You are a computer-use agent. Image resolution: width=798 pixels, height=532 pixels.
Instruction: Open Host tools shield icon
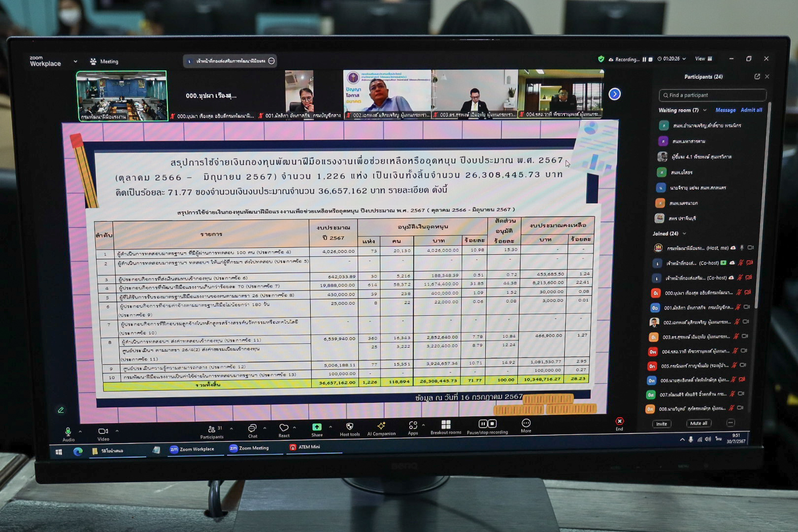(349, 427)
